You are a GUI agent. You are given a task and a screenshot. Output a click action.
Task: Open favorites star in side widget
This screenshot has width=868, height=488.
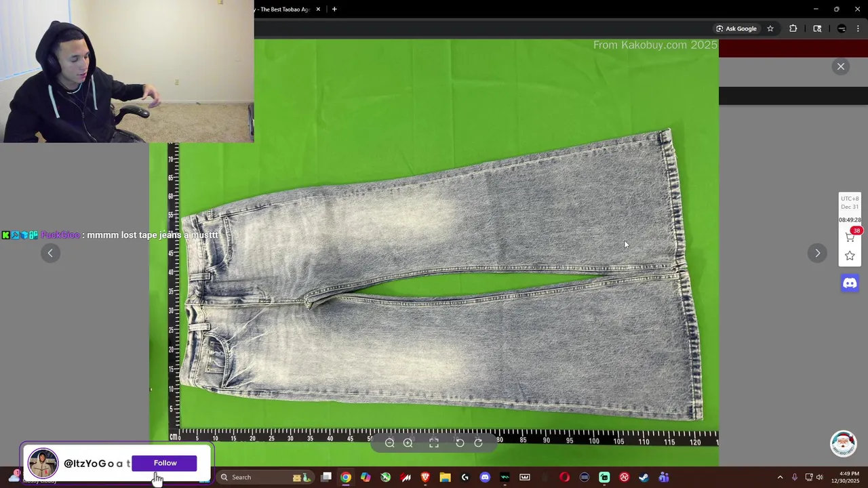click(x=850, y=256)
